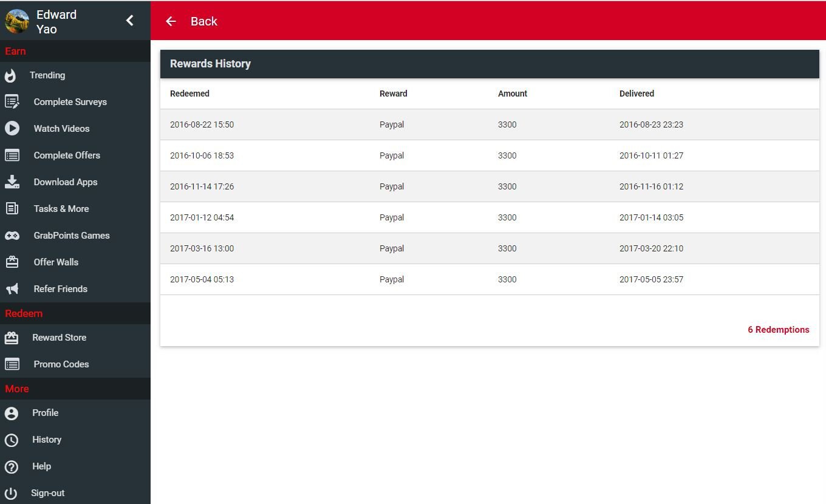Sign out of the account
The height and width of the screenshot is (504, 826).
[x=48, y=493]
